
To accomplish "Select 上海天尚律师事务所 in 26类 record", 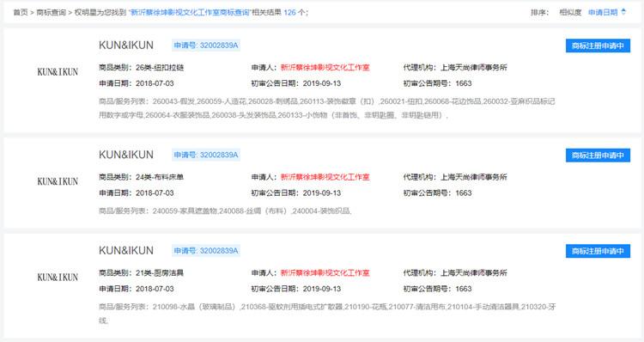I will tap(473, 67).
